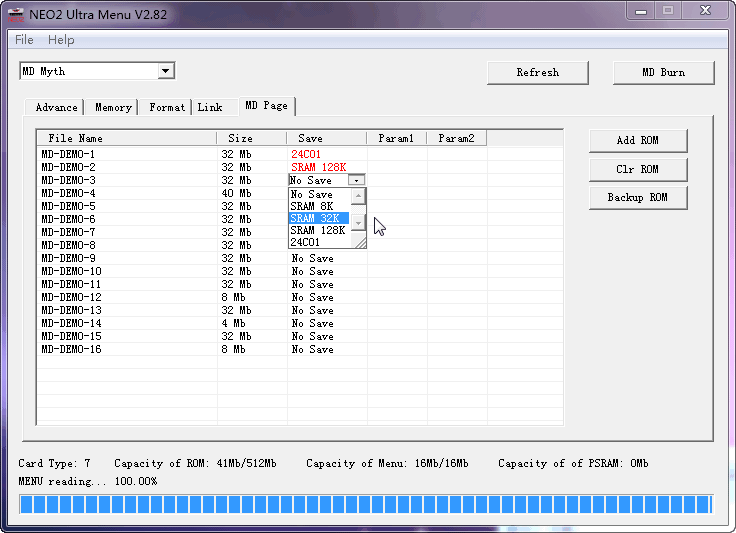Click the MD Burn button
The height and width of the screenshot is (533, 736).
[663, 72]
